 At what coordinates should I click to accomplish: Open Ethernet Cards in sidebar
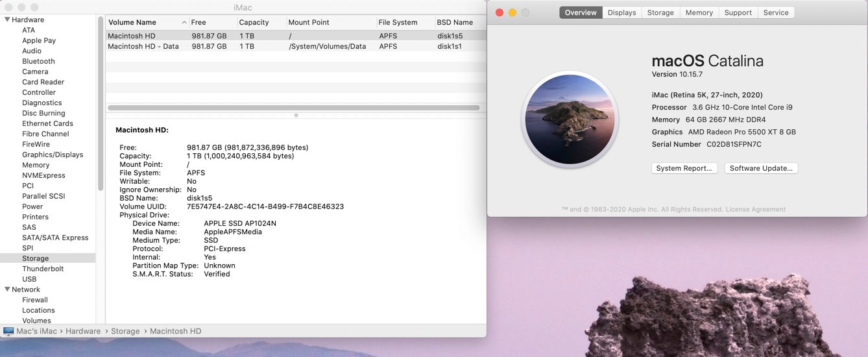click(47, 123)
